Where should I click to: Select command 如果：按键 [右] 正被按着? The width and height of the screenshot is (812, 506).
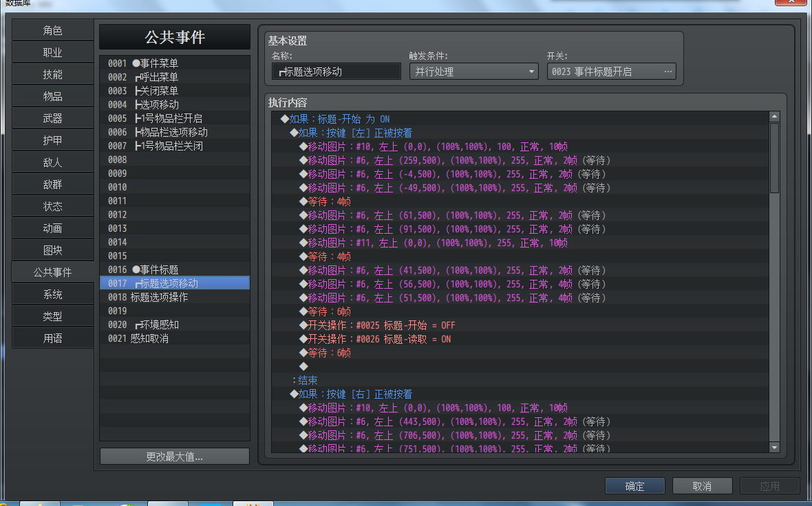click(520, 394)
